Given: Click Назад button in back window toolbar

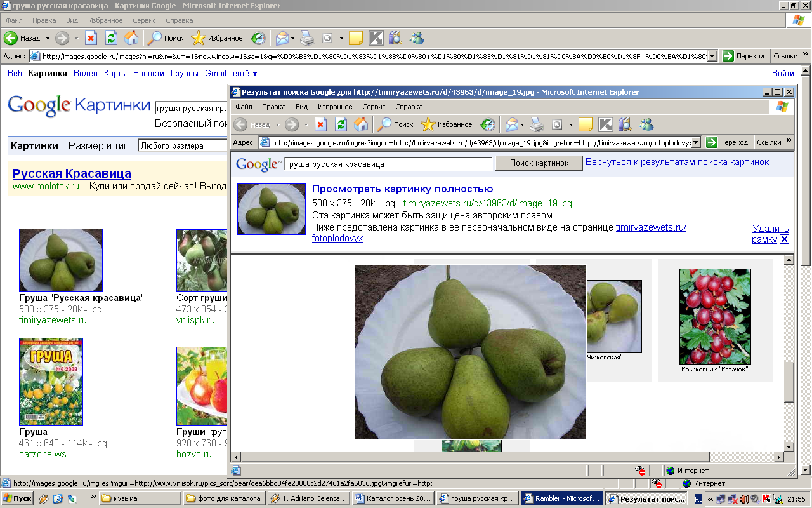Looking at the screenshot, I should coord(23,38).
